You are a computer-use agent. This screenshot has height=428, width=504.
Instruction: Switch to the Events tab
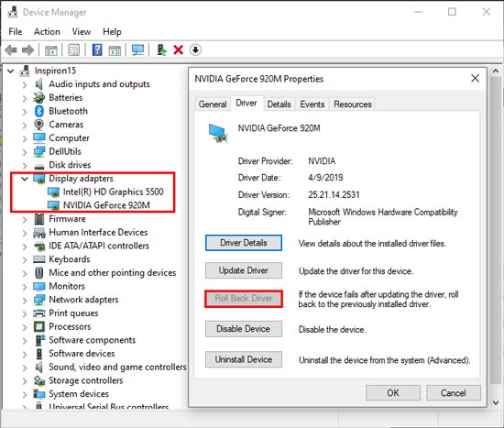pyautogui.click(x=312, y=104)
